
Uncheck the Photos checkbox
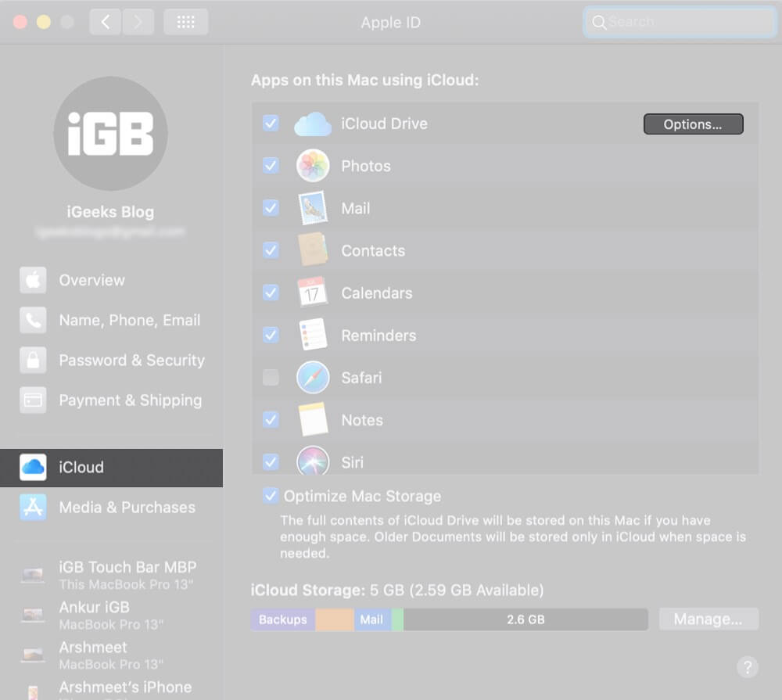pyautogui.click(x=271, y=166)
